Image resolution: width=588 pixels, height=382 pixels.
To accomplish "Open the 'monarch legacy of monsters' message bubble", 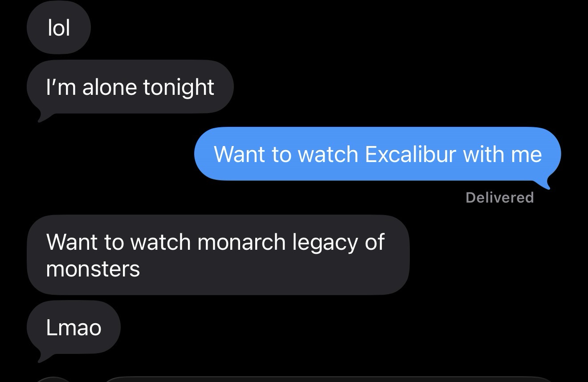I will point(218,255).
